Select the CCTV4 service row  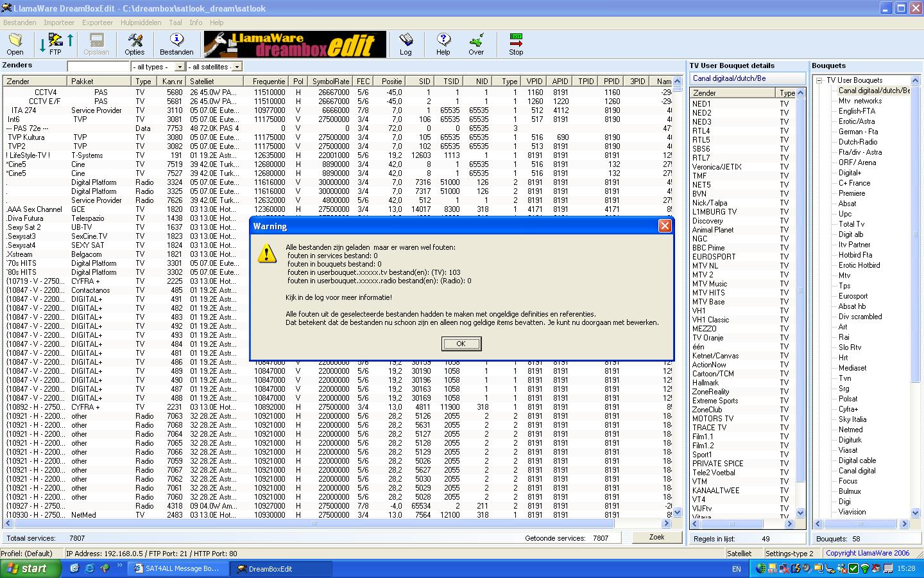click(x=338, y=92)
